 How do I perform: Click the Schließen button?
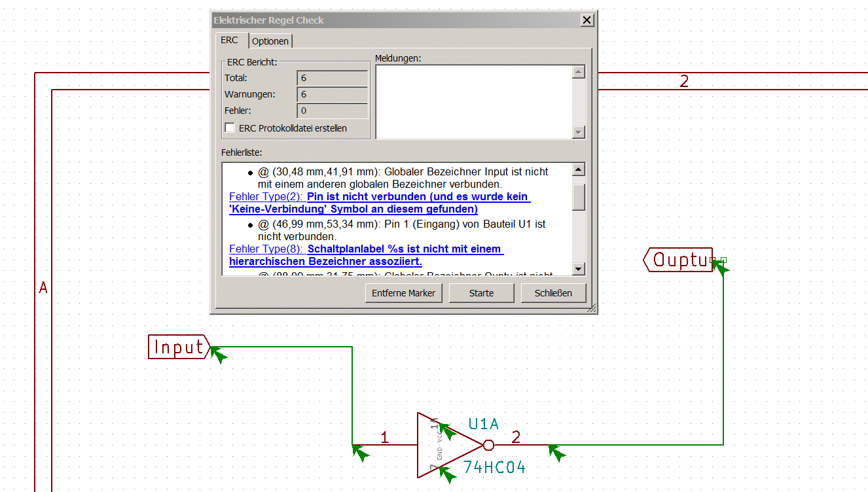click(553, 293)
